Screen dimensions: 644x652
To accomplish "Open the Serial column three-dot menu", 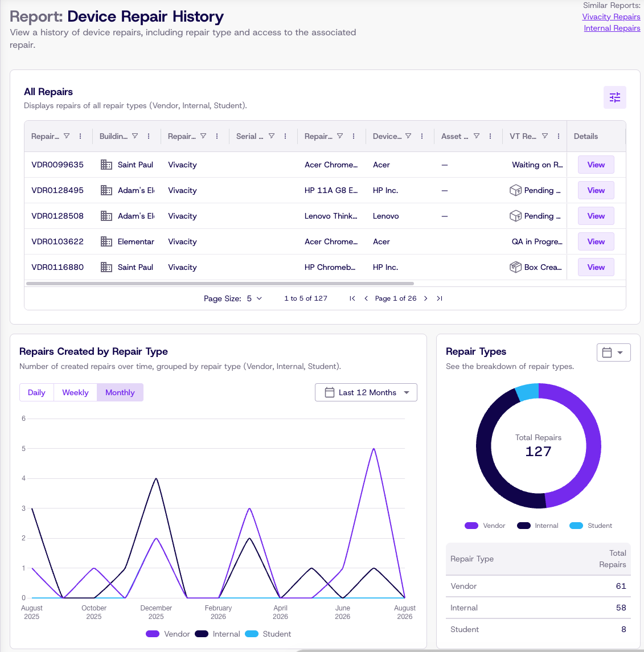I will point(285,136).
